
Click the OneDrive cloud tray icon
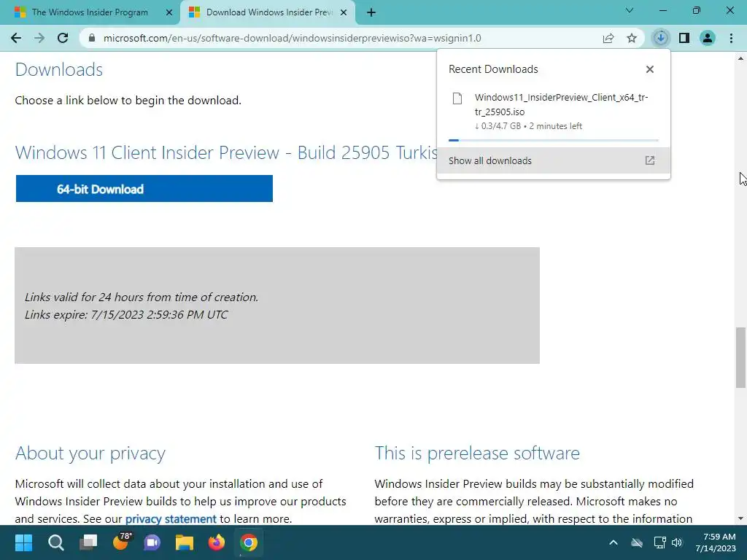pyautogui.click(x=636, y=542)
